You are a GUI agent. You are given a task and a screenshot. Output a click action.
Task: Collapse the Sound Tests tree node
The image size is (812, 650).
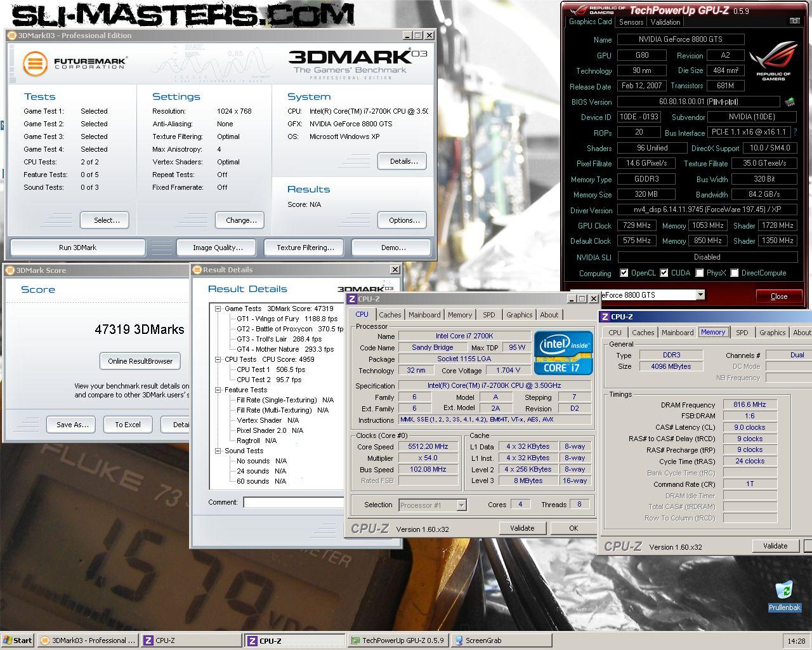218,451
